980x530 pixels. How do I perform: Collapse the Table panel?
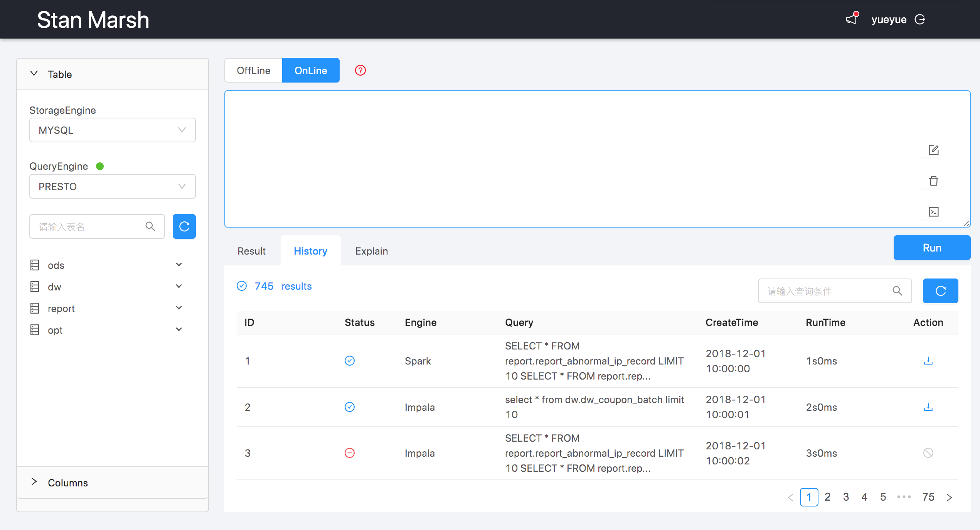113,74
